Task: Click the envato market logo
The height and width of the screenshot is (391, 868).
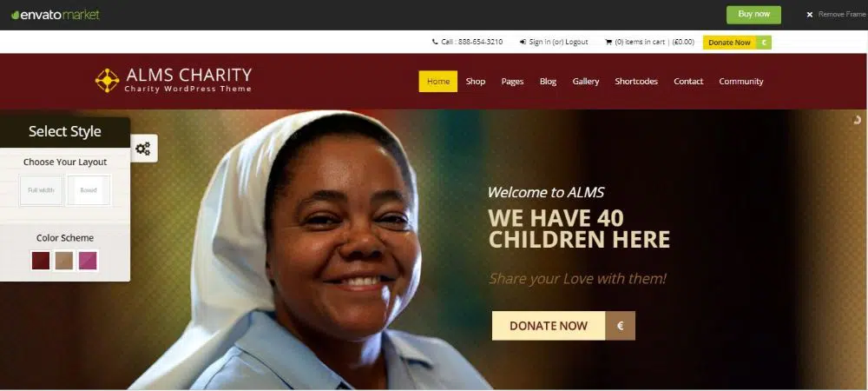Action: pyautogui.click(x=56, y=15)
